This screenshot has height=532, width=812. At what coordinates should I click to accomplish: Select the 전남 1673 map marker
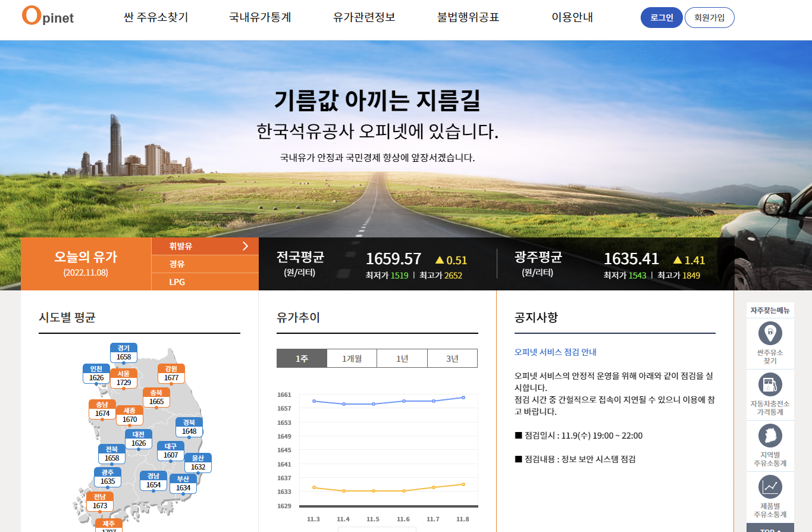(x=100, y=502)
